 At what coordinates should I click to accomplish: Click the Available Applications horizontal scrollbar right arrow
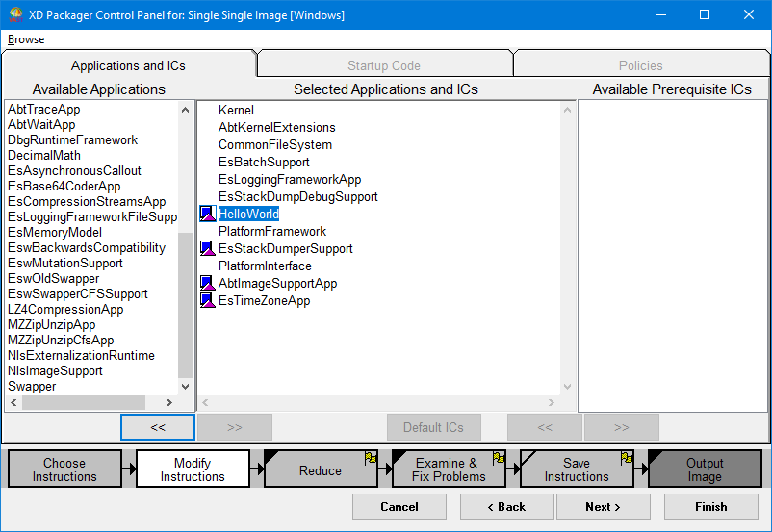pos(170,403)
